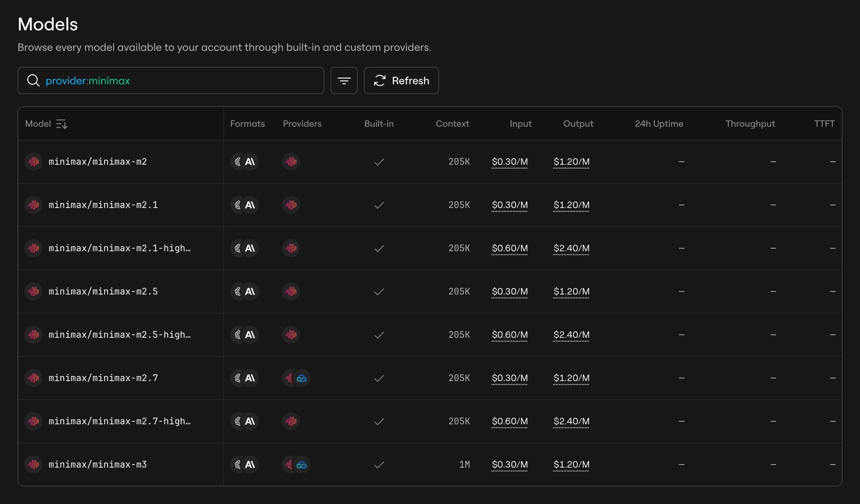Image resolution: width=860 pixels, height=504 pixels.
Task: Open the minimax/minimax-m2 model row
Action: click(430, 162)
